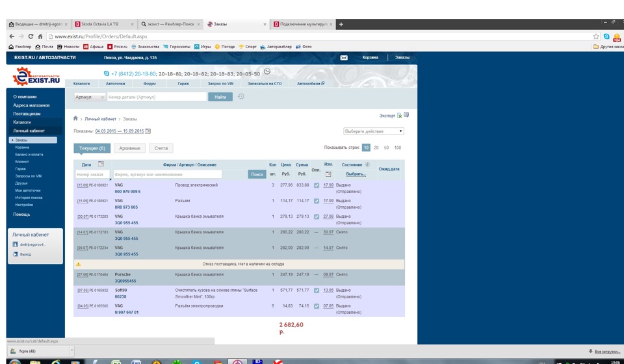Open Записаться на СТО in the navigation
Image resolution: width=624 pixels, height=364 pixels.
tap(265, 84)
